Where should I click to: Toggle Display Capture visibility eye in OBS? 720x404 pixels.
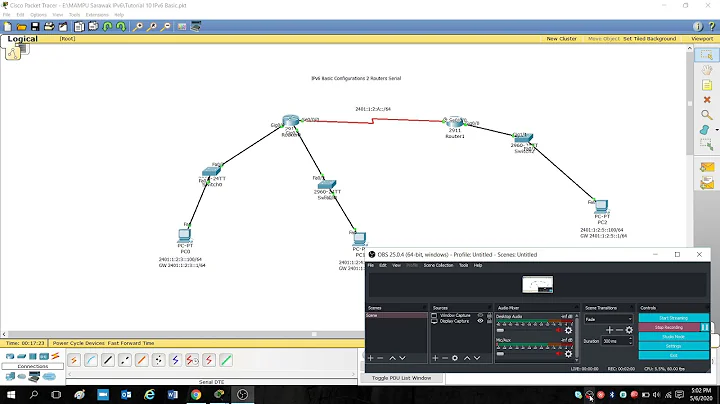point(480,321)
